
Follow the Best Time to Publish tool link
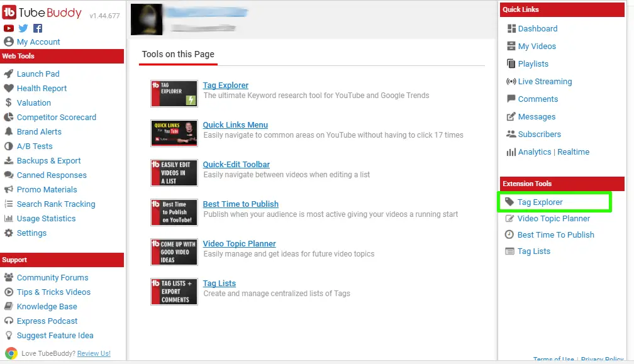tap(240, 204)
